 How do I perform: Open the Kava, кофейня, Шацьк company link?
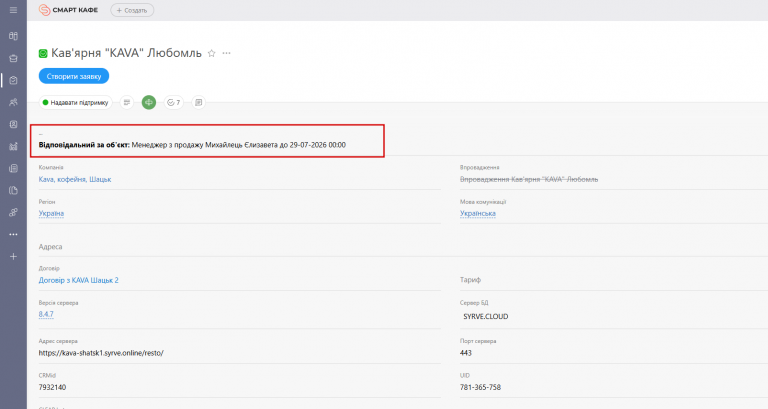[75, 179]
